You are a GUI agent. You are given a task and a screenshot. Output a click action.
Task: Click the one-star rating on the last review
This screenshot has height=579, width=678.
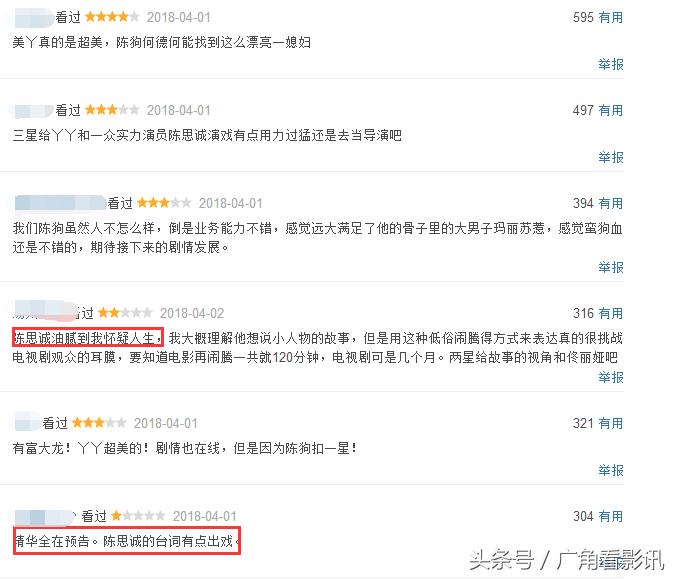(138, 515)
